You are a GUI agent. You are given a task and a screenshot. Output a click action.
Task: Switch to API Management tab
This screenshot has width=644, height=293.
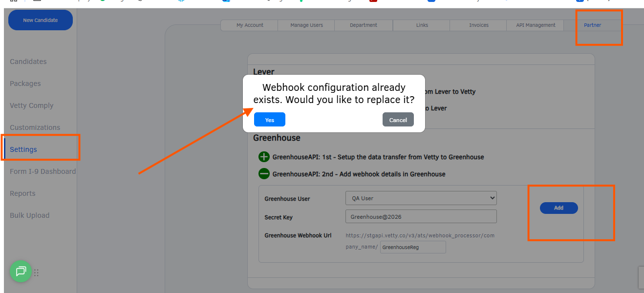[536, 25]
